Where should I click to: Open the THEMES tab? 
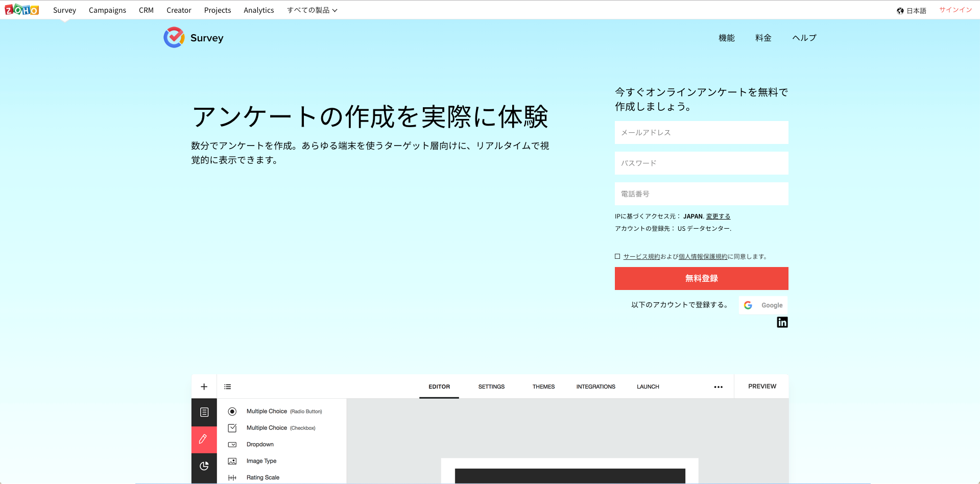tap(543, 386)
